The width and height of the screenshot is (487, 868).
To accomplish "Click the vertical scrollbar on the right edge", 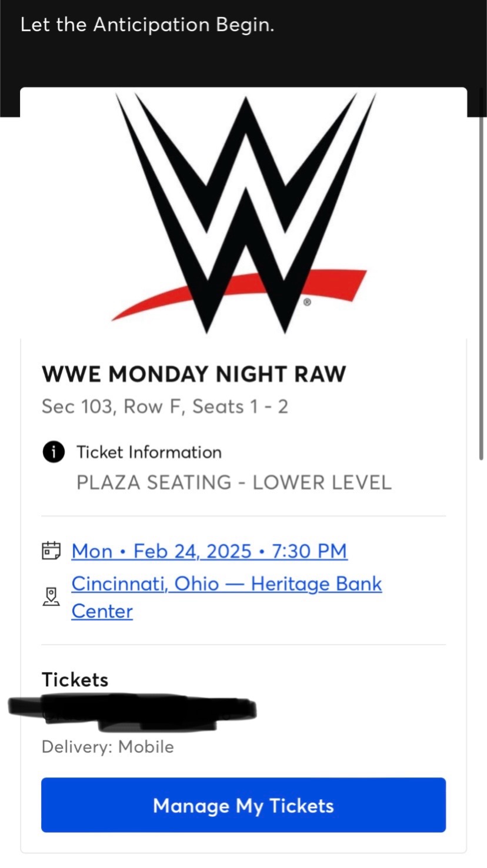I will click(482, 273).
